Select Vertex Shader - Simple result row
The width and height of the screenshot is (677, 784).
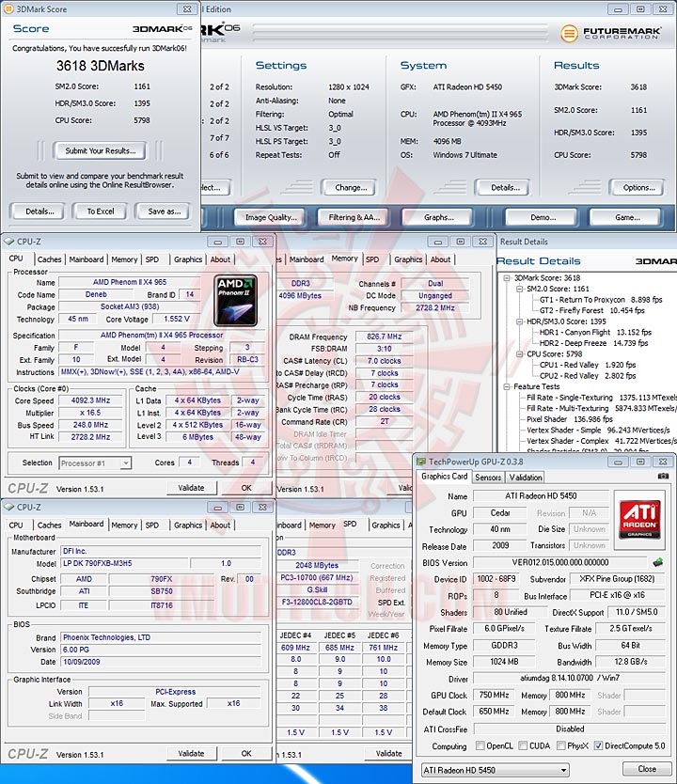pos(598,430)
